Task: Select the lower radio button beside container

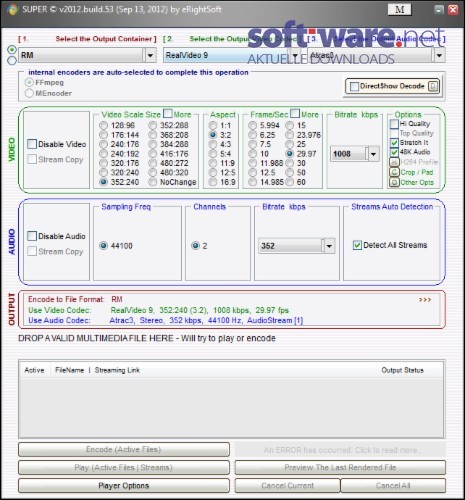Action: 12,60
